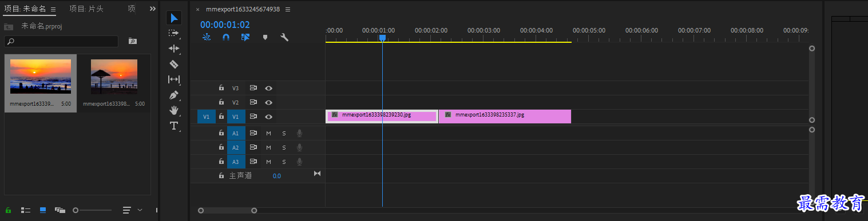Toggle track lock for A3

[x=221, y=162]
